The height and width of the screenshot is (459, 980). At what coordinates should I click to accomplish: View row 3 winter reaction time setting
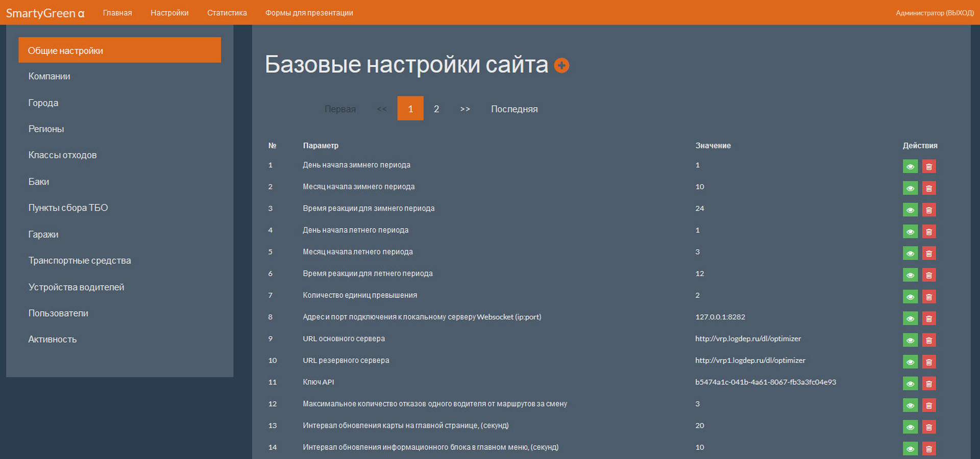coord(910,210)
